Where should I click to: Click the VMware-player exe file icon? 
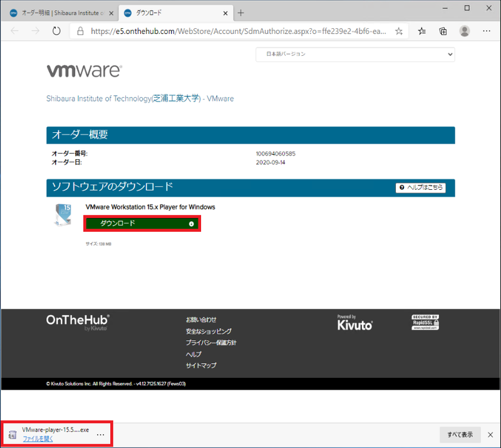coord(13,435)
